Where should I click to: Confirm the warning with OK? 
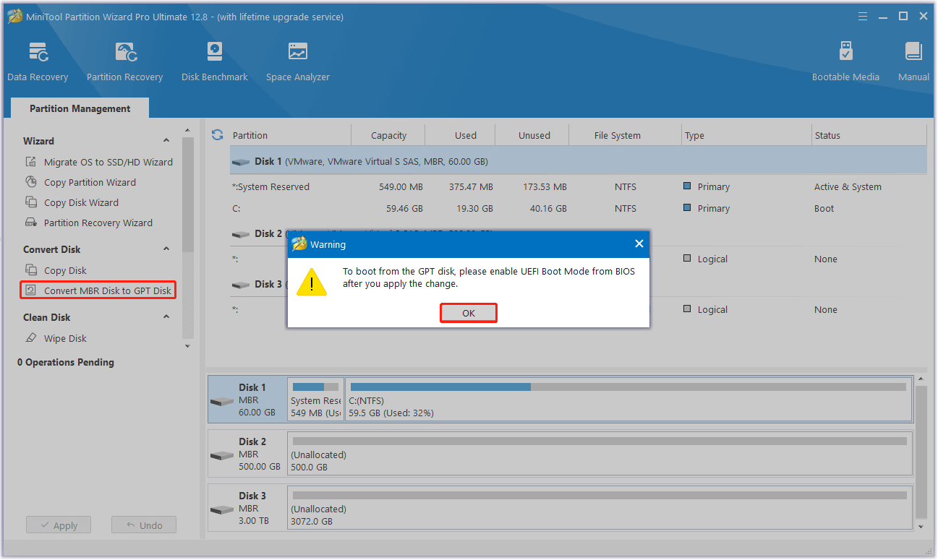469,313
